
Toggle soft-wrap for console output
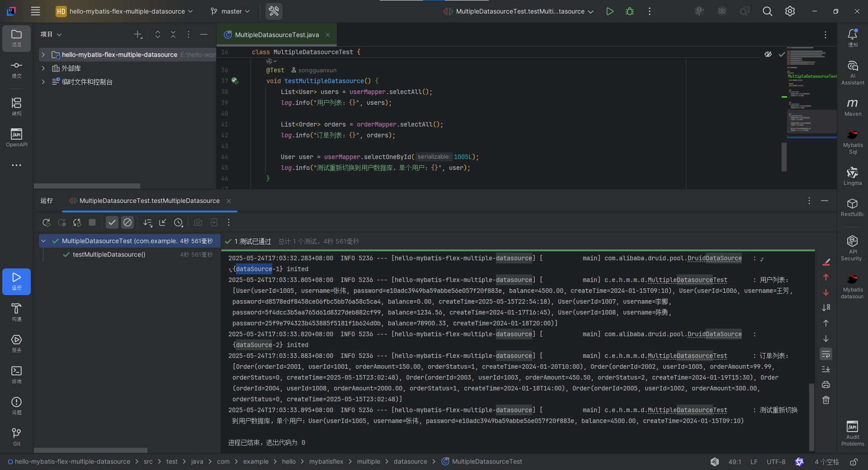pos(826,354)
